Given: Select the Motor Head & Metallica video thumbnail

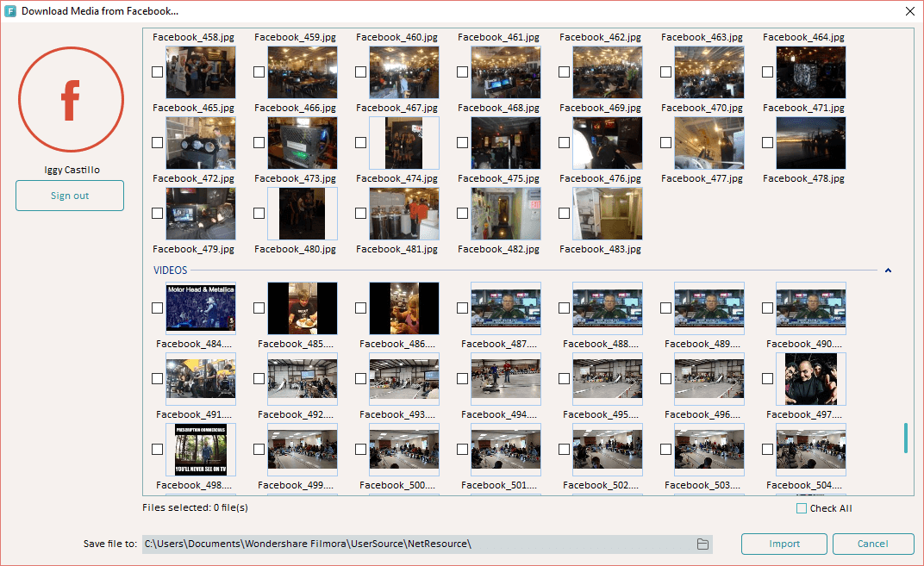Looking at the screenshot, I should point(201,308).
